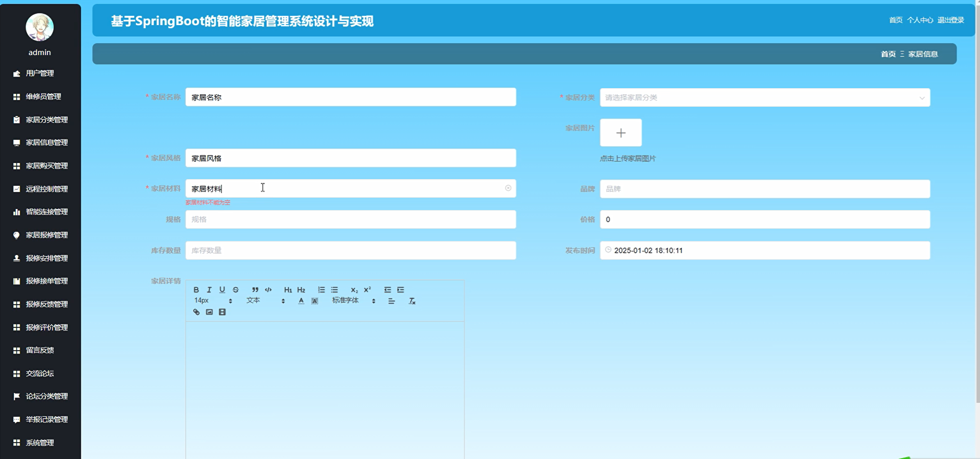Viewport: 980px width, 459px height.
Task: Open the 家居分类 category dropdown
Action: [x=765, y=98]
